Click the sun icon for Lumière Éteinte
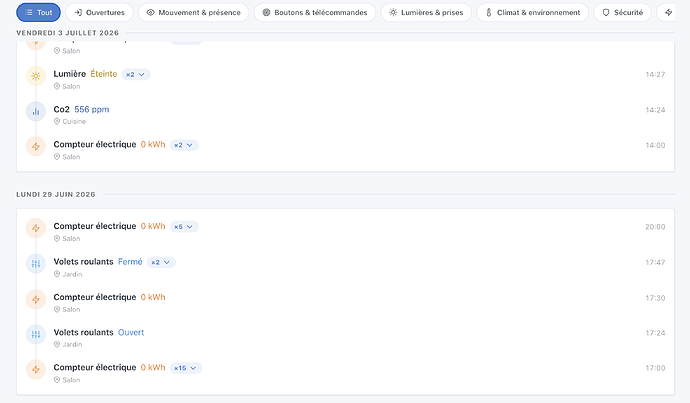The width and height of the screenshot is (690, 403). (36, 76)
